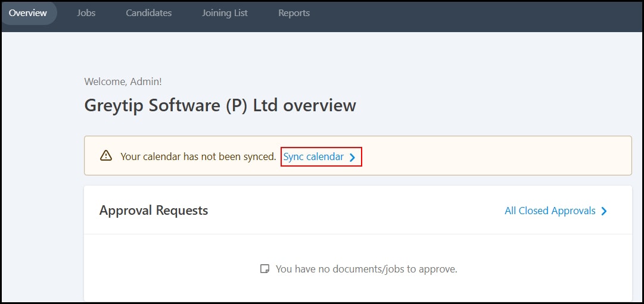
Task: Click 'Your calendar has not been synced' message
Action: [198, 156]
